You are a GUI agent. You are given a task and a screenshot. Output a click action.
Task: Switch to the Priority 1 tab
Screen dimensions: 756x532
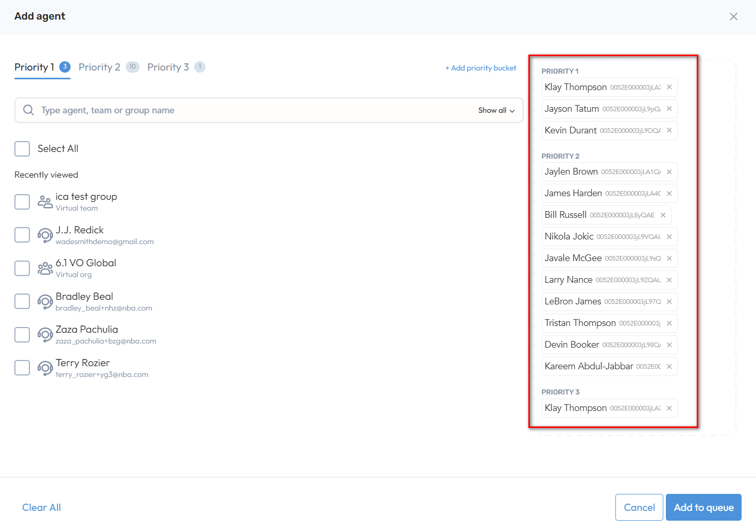(x=42, y=67)
